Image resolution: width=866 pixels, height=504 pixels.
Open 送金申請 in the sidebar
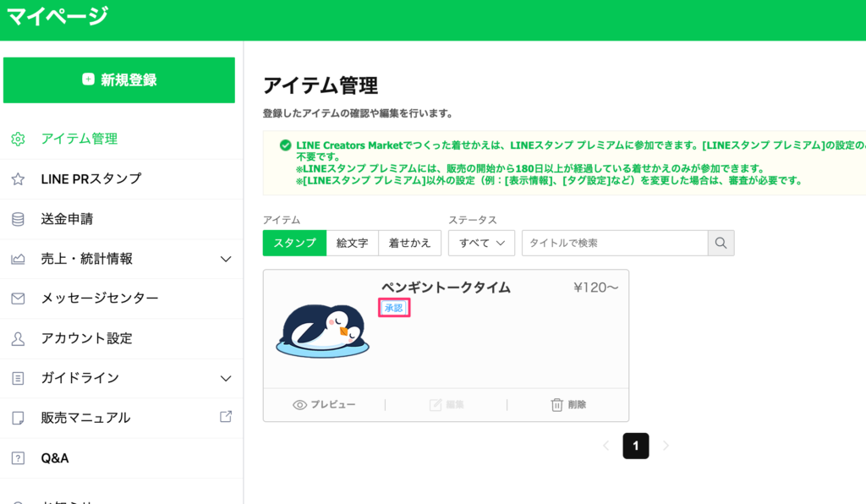click(x=67, y=219)
